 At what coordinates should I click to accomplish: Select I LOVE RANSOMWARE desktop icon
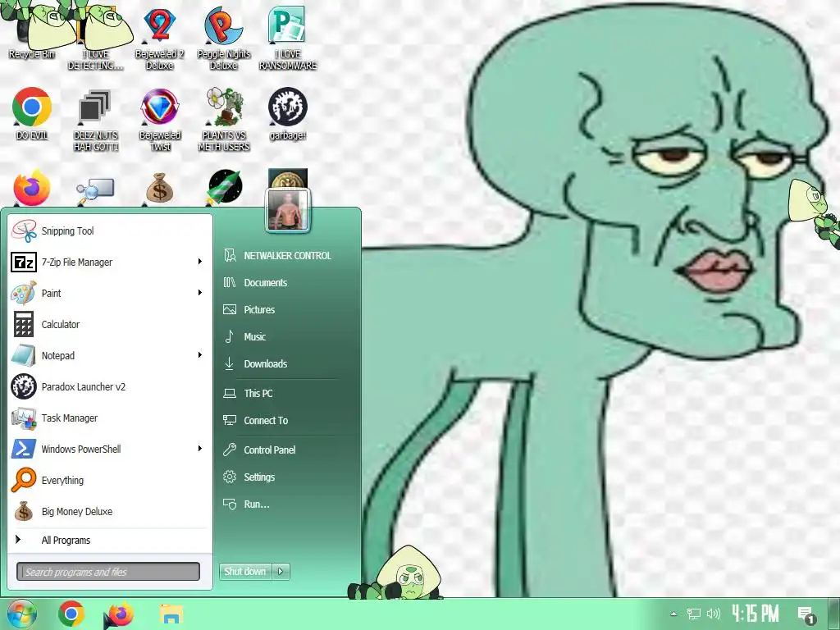coord(288,38)
